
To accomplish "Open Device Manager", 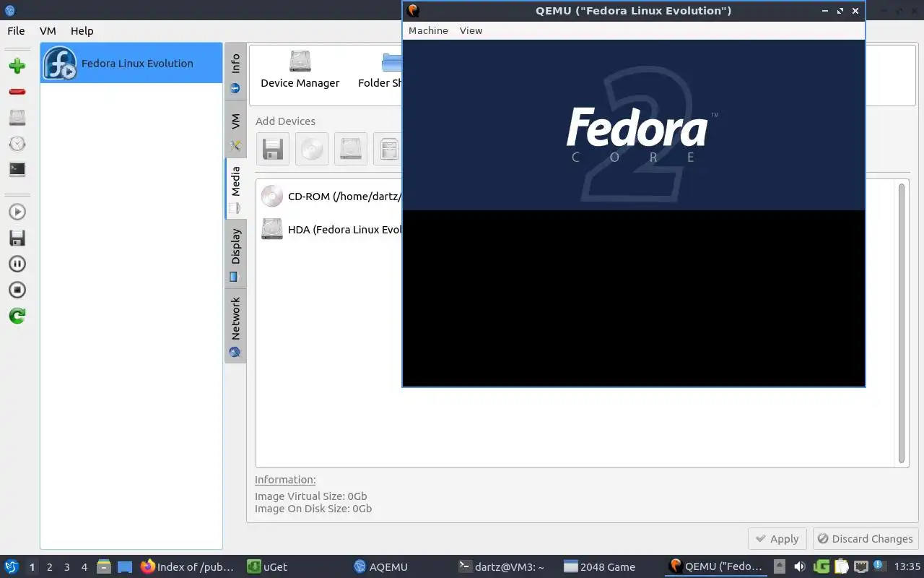I will click(x=300, y=70).
